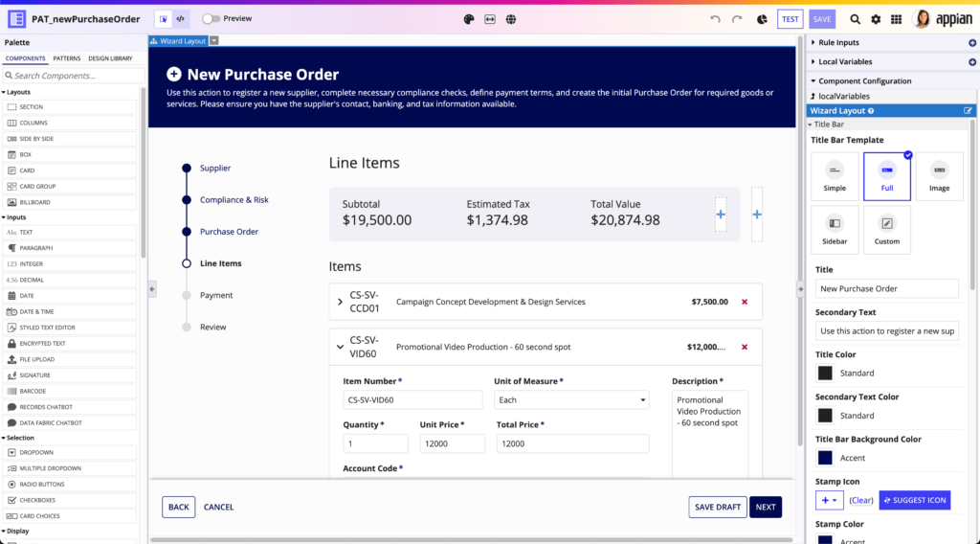Switch to expression mode code icon
Viewport: 980px width, 544px height.
pos(180,19)
